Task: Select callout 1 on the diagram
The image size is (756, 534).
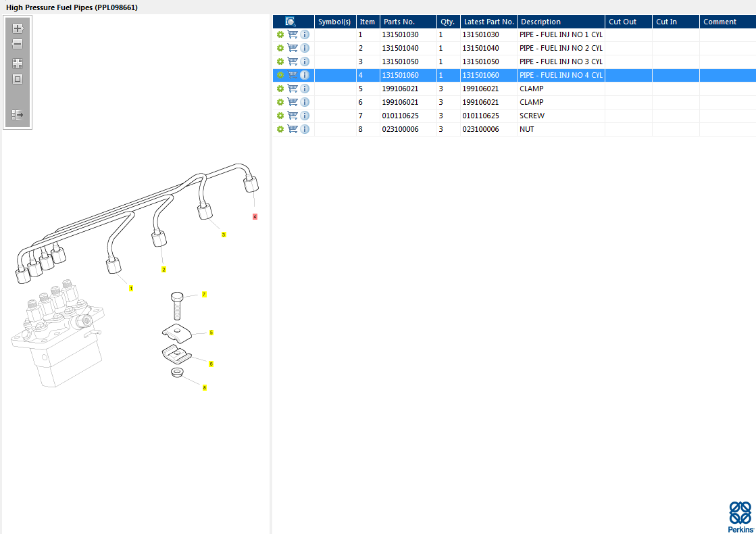Action: click(x=131, y=289)
